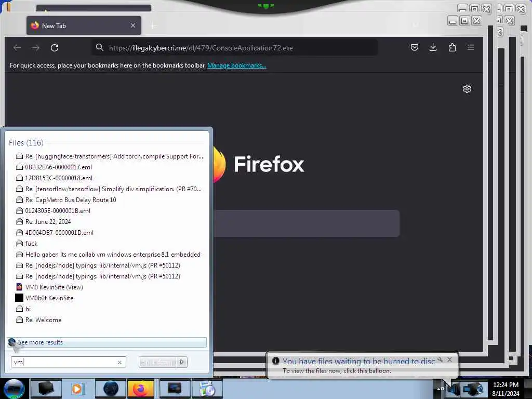This screenshot has width=532, height=399.
Task: Open the huggingface/transformers torch.compile email
Action: (x=109, y=156)
